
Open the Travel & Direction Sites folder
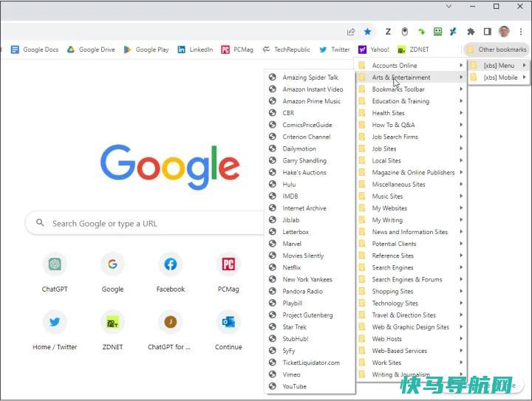(x=411, y=315)
